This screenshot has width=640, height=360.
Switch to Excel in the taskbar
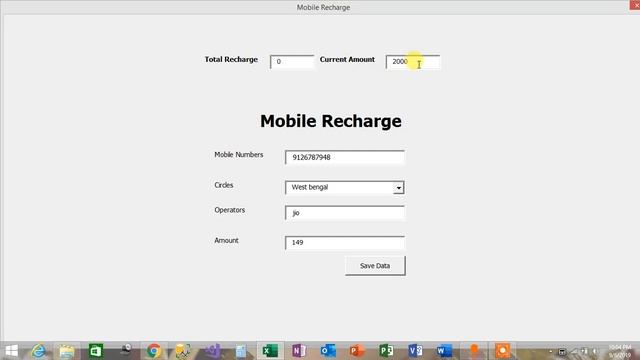[x=270, y=351]
